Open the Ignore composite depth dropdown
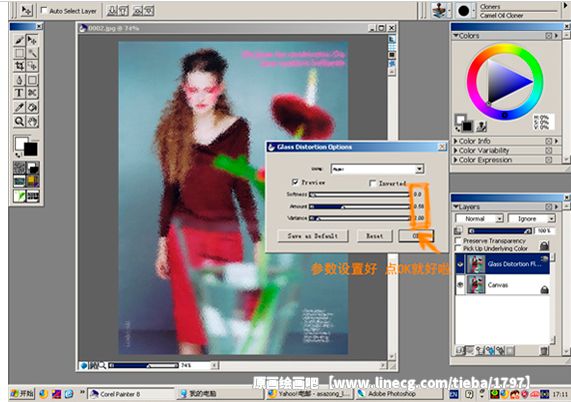 [531, 218]
